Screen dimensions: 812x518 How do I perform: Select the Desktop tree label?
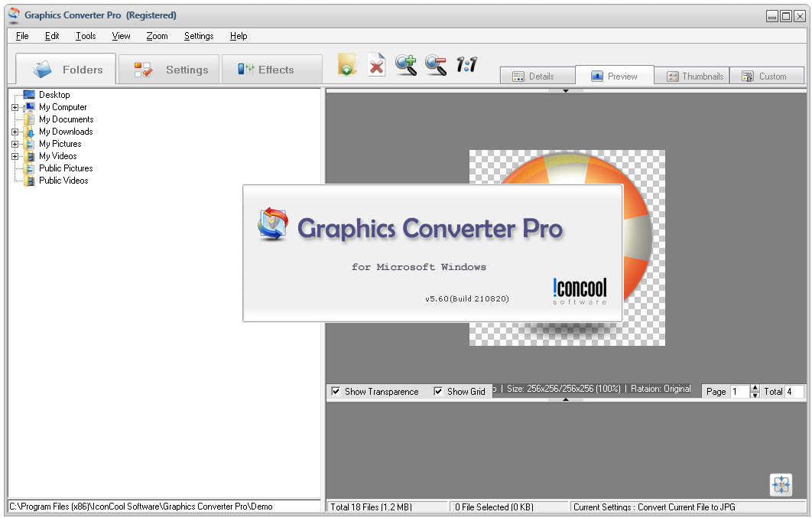[54, 95]
